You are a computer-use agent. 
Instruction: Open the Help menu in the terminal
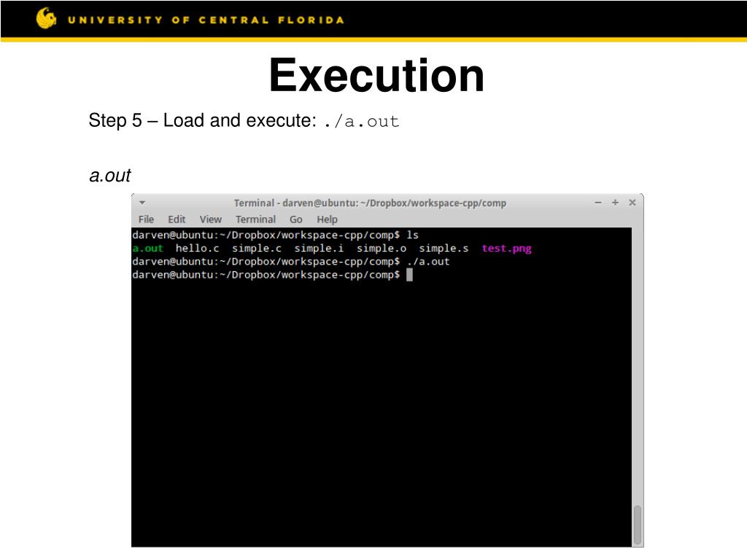(327, 219)
